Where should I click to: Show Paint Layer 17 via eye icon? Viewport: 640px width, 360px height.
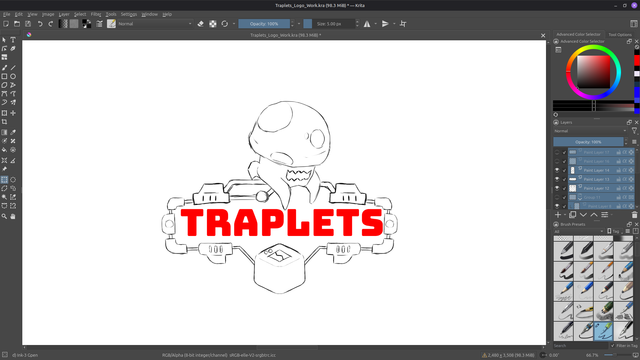(x=557, y=152)
